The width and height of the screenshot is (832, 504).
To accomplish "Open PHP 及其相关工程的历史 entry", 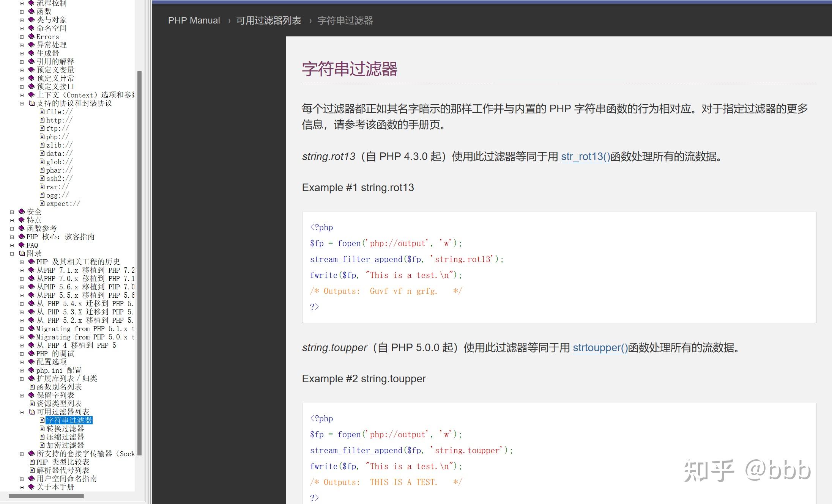I will point(78,262).
